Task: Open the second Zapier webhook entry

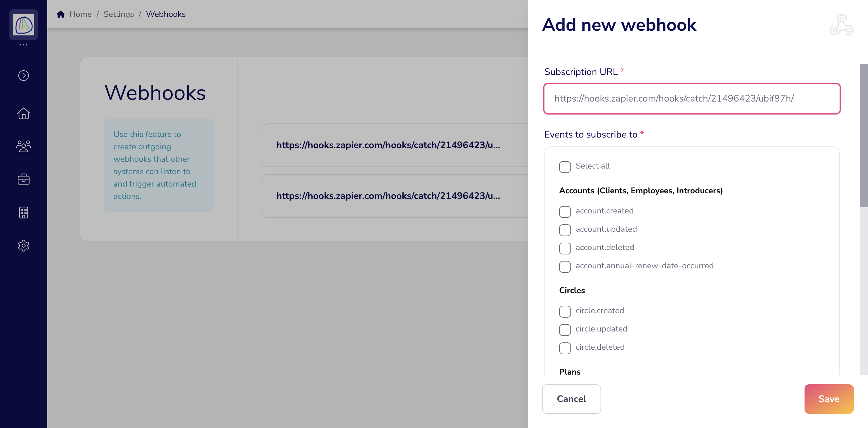Action: click(394, 196)
